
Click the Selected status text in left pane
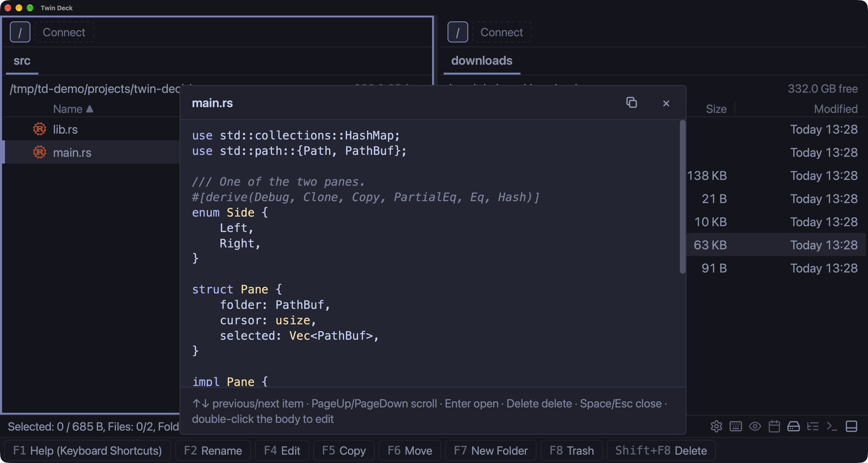pos(94,427)
